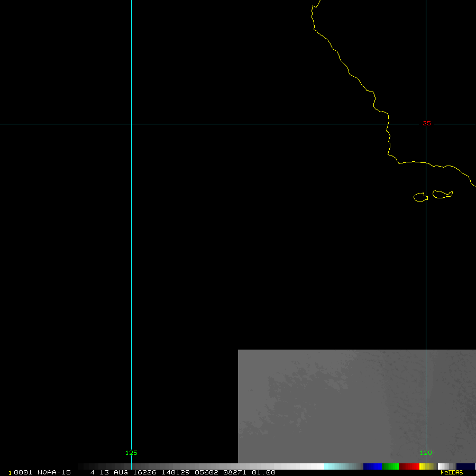Viewport: 476px width, 476px height.
Task: Click the AUG month text in status line
Action: coord(121,472)
